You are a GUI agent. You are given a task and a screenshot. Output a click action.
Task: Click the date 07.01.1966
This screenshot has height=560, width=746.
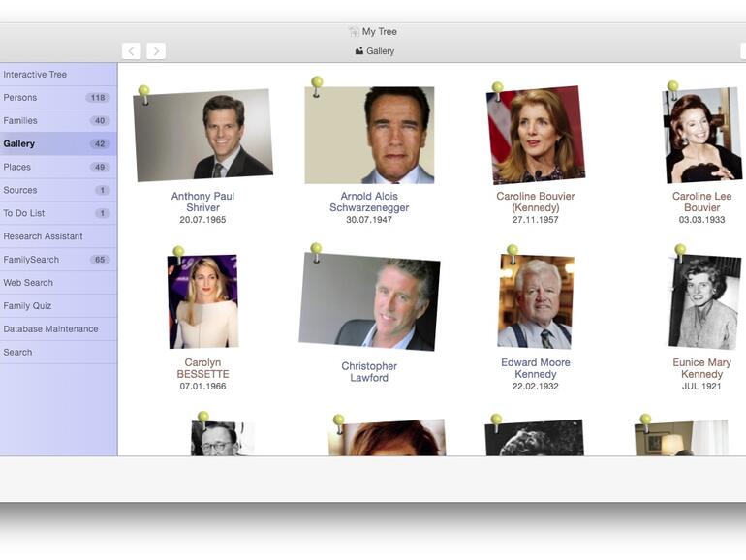(x=202, y=387)
